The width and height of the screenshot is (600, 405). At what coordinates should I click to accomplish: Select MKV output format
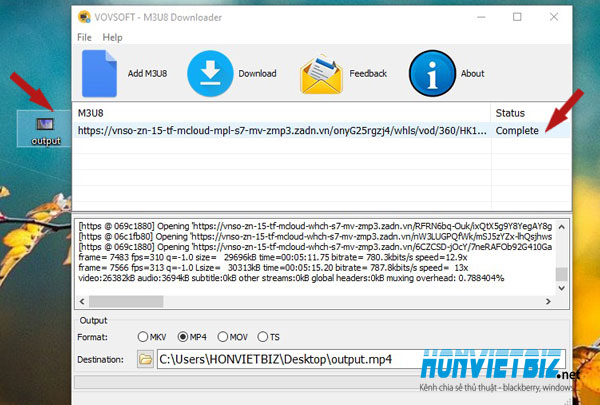coord(152,337)
